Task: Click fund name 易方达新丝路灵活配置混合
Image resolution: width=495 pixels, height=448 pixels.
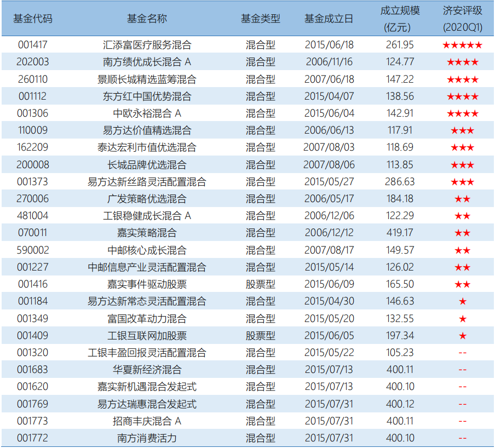Action: (147, 181)
